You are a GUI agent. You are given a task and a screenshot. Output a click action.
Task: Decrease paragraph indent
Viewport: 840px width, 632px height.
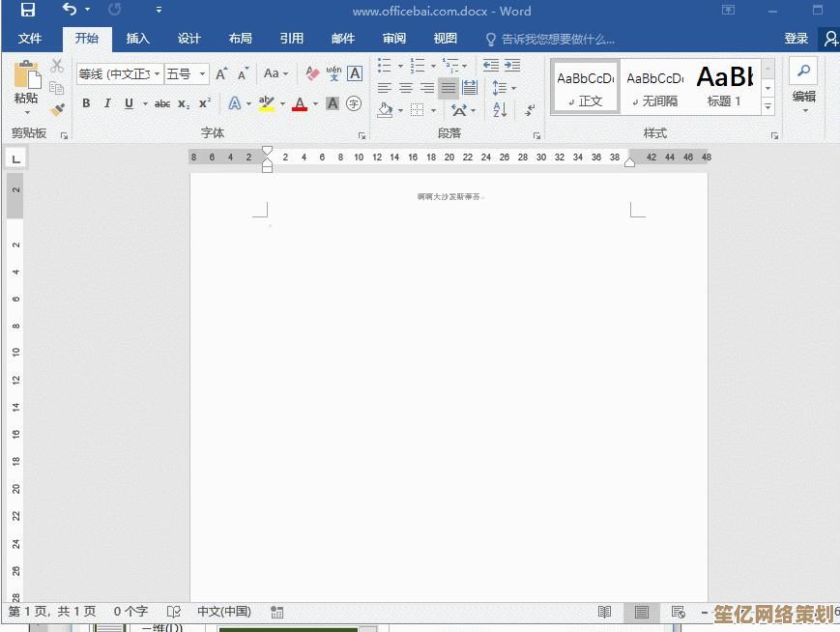tap(491, 66)
